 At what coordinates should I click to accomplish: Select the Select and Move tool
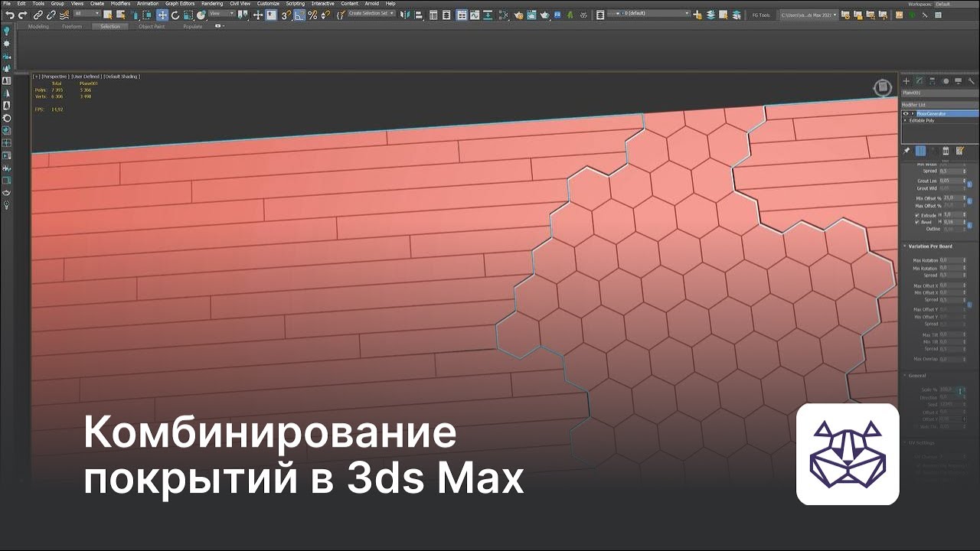[162, 15]
